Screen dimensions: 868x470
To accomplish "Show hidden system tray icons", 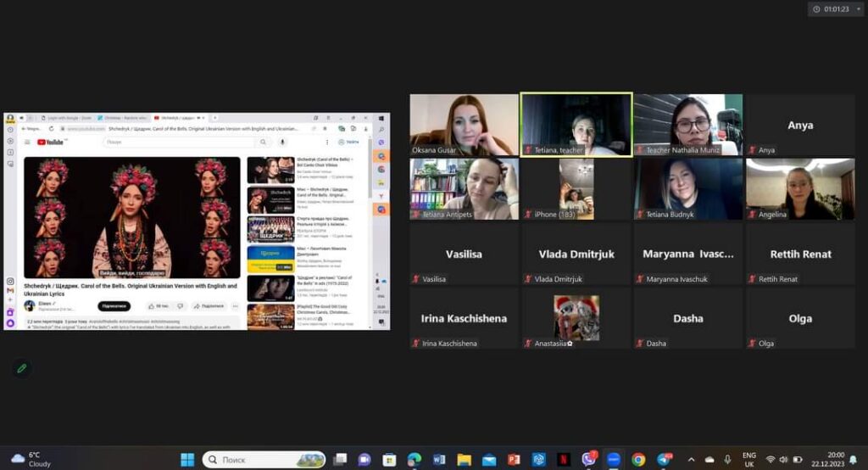I will (692, 459).
